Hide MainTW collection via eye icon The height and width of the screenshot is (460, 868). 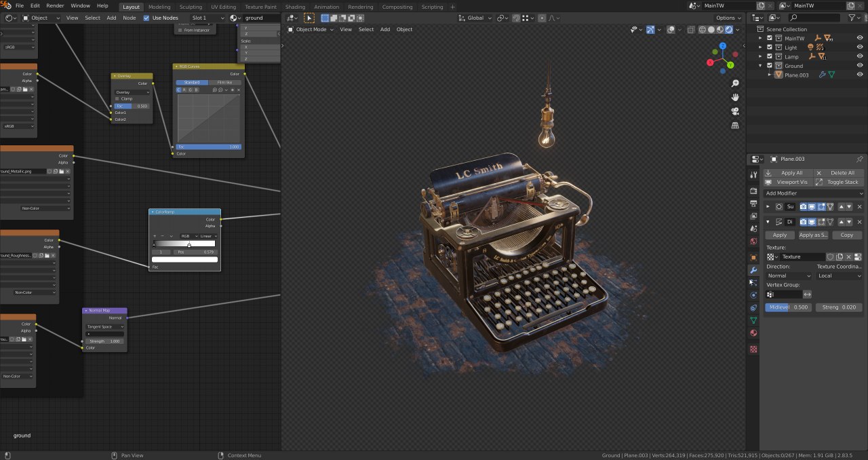(x=860, y=38)
